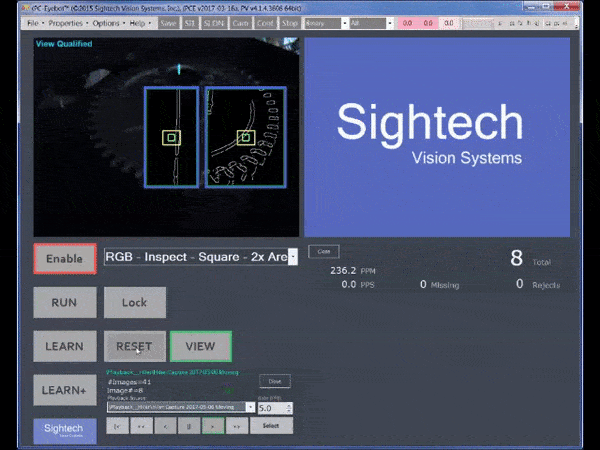
Task: Step back one playback image
Action: 165,426
